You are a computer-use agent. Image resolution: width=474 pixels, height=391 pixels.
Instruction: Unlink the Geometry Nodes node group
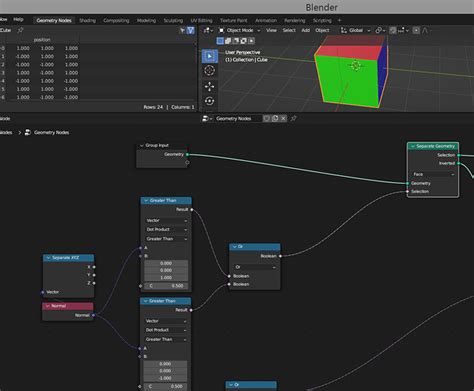(283, 118)
